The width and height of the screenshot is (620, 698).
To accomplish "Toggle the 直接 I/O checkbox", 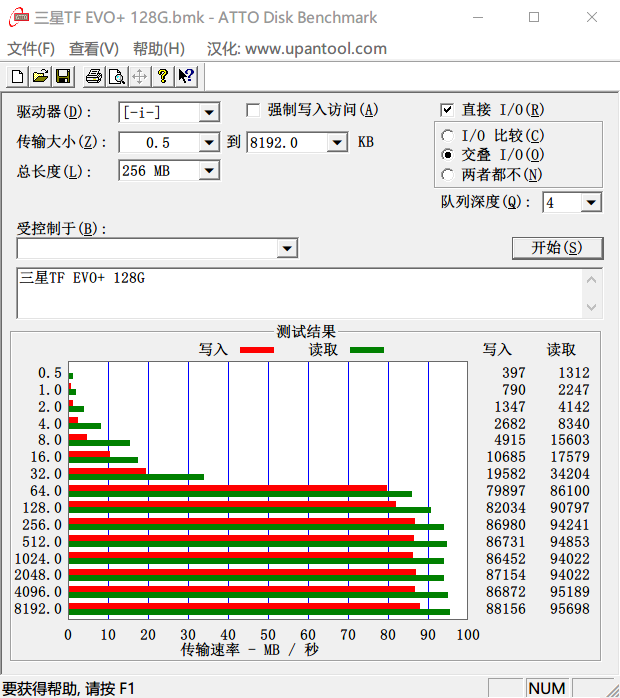I will click(x=448, y=110).
